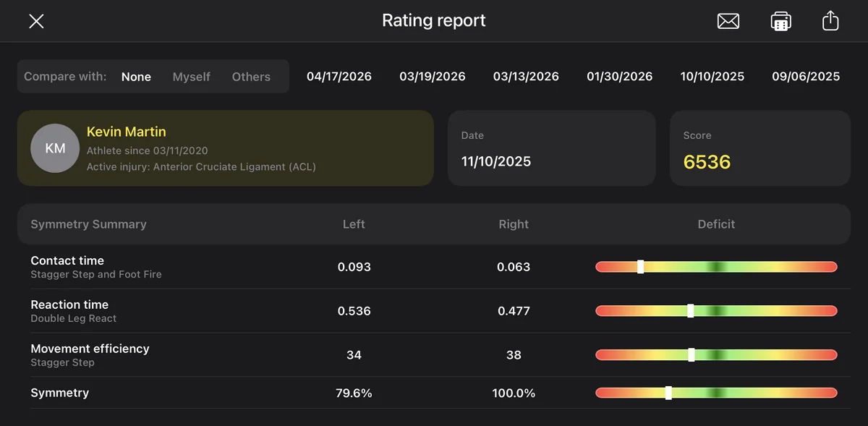Select Myself in Compare with
This screenshot has width=868, height=426.
pyautogui.click(x=192, y=77)
